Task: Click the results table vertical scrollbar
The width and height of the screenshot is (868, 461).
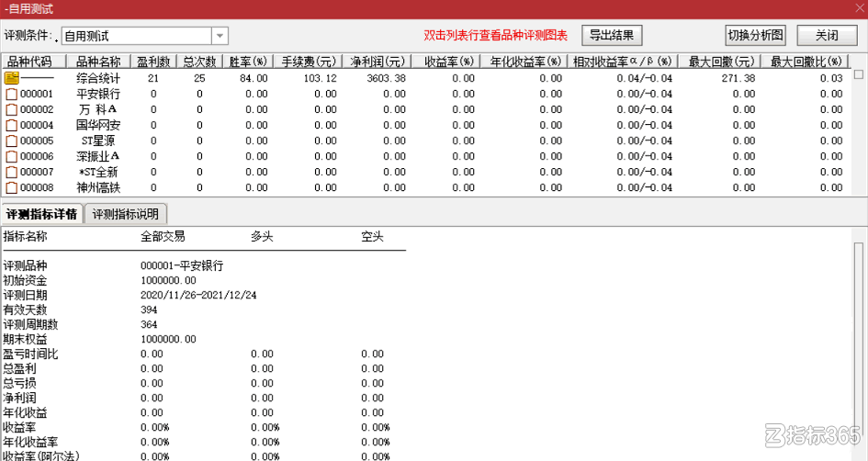Action: coord(859,125)
